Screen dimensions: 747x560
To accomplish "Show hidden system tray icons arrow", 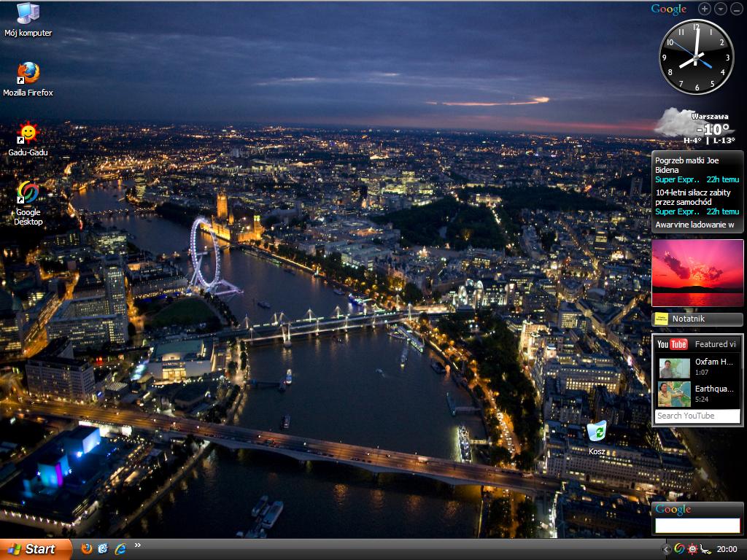I will click(666, 549).
